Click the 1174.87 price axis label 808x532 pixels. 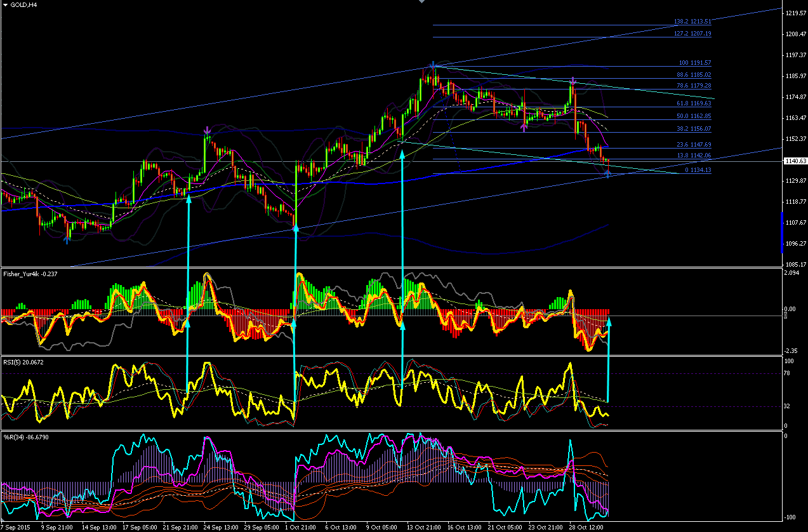pos(795,96)
